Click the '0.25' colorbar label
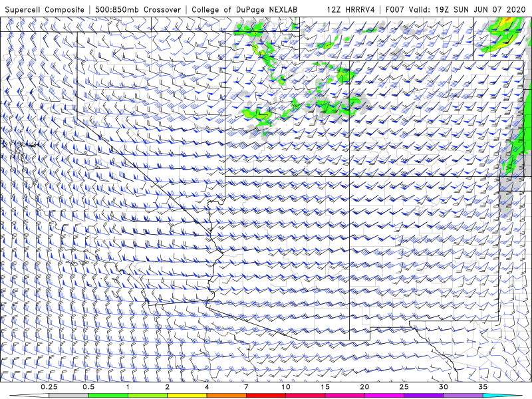532x399 pixels. [49, 387]
